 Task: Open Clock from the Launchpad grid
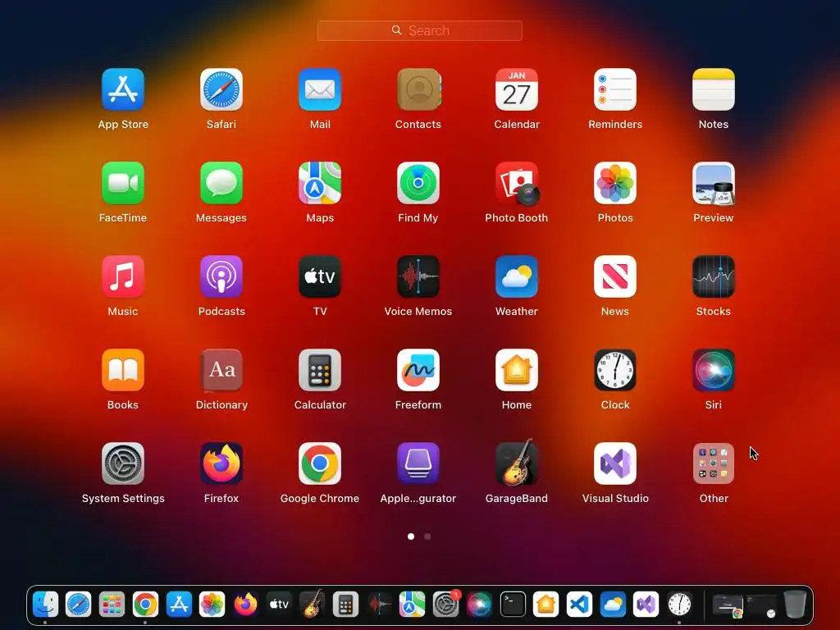(615, 370)
